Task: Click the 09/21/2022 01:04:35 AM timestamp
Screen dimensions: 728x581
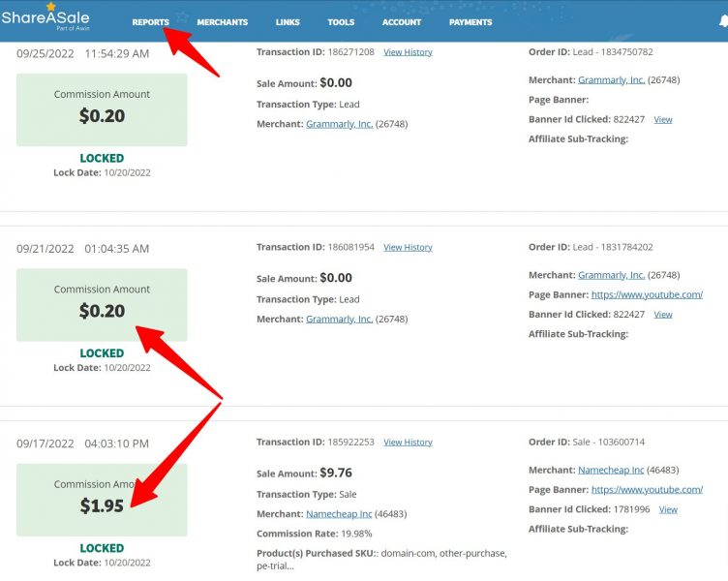Action: pyautogui.click(x=82, y=249)
